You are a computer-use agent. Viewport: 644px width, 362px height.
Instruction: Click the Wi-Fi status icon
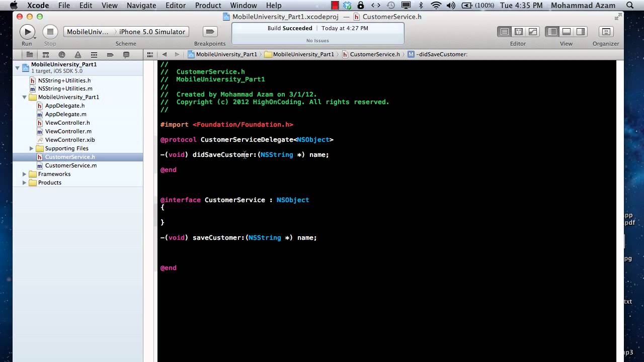[x=436, y=6]
